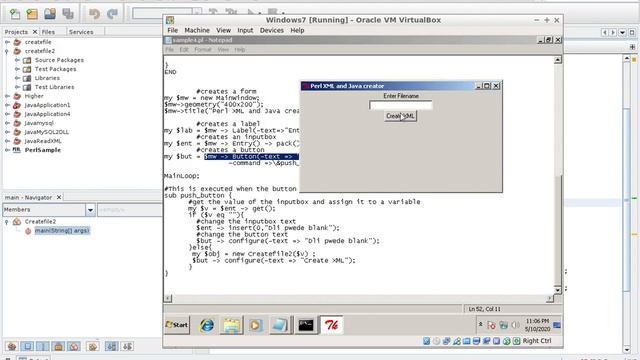The width and height of the screenshot is (640, 360).
Task: Select main(String[] args) in Navigator
Action: click(x=62, y=231)
